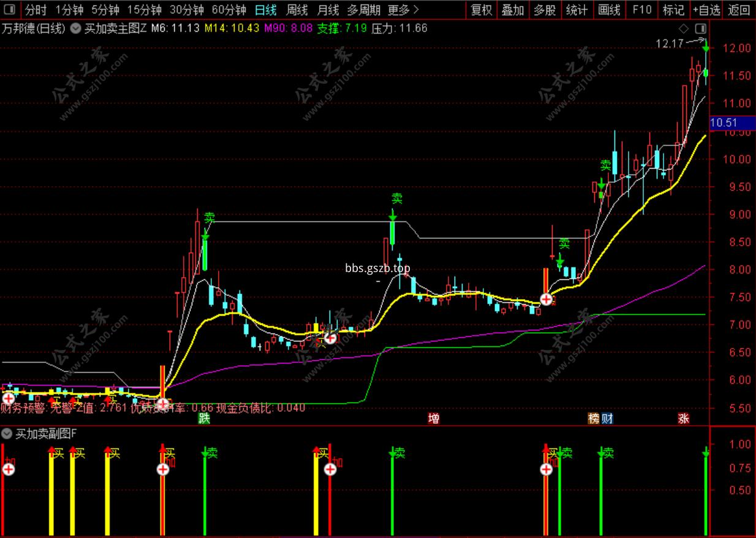Screen dimensions: 756x538
Task: Click the window split icon beside the diamond
Action: click(x=700, y=28)
